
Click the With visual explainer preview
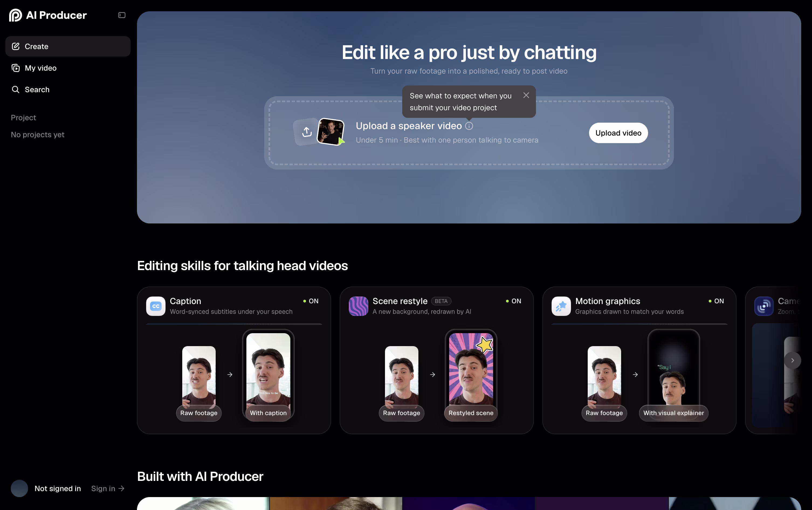[674, 374]
